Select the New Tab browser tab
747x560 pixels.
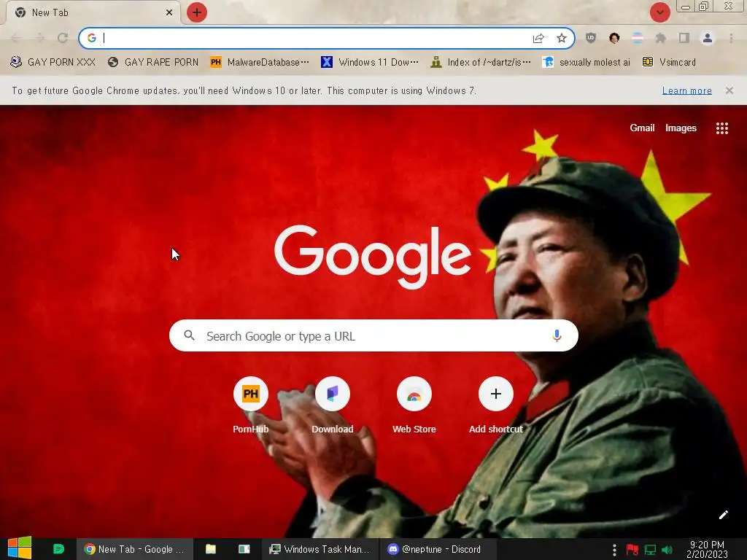[93, 13]
